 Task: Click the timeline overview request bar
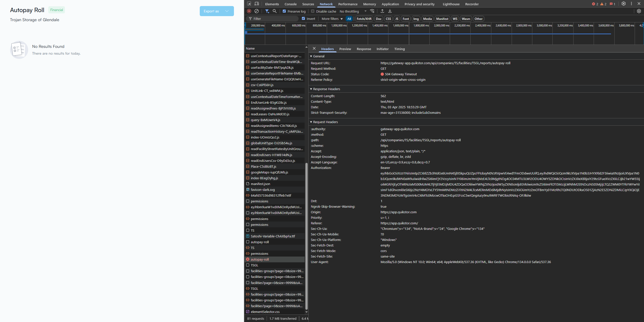(x=255, y=29)
